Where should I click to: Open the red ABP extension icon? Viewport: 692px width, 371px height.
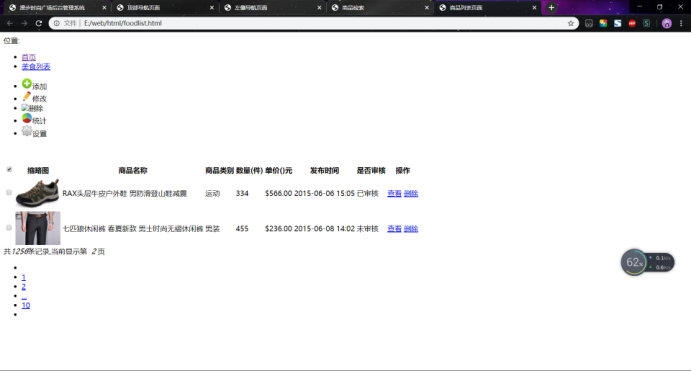[632, 23]
